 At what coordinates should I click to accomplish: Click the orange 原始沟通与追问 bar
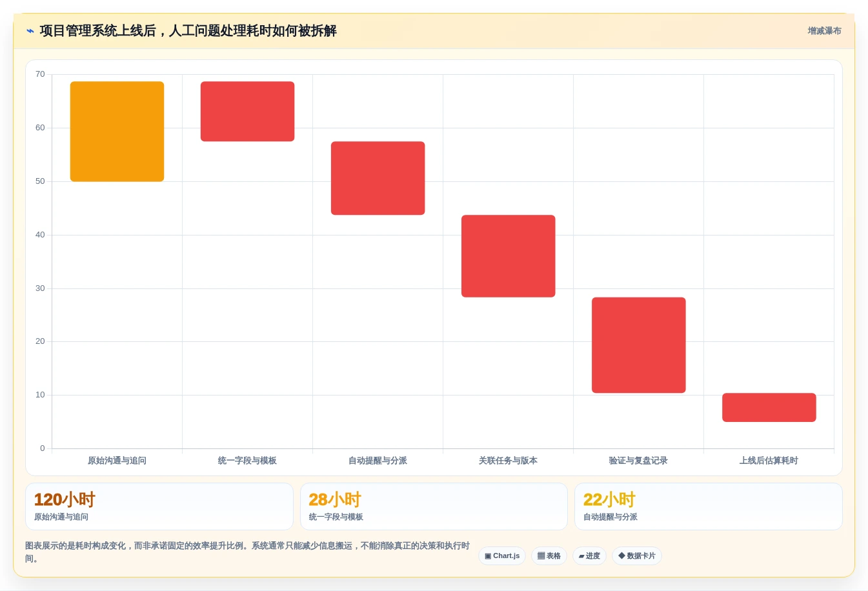click(117, 132)
